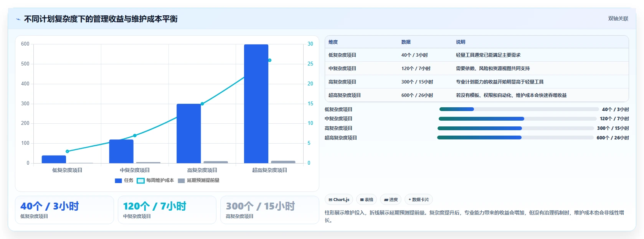The image size is (644, 239).
Task: Click the 超高复杂度项目 progress bar
Action: pyautogui.click(x=515, y=138)
